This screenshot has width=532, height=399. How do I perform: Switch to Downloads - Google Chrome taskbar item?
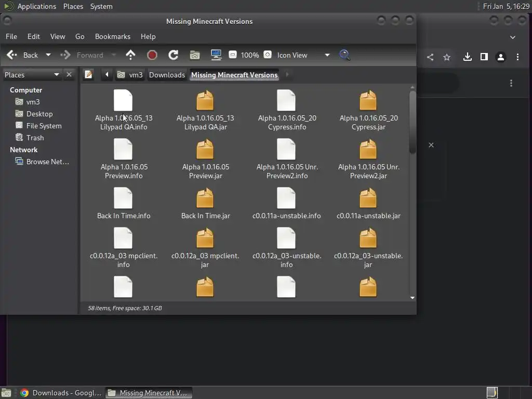60,393
